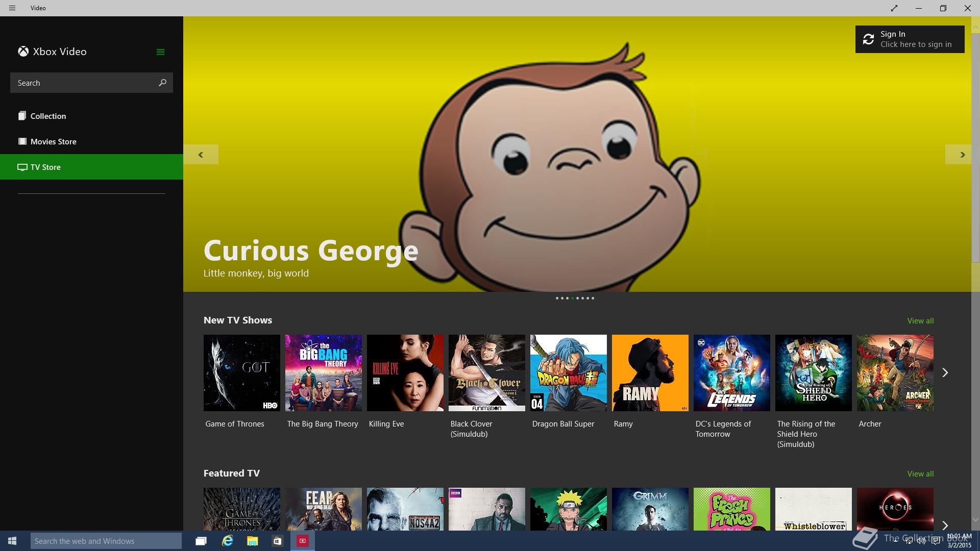Click the taskbar clock
This screenshot has height=551, width=980.
[x=959, y=541]
